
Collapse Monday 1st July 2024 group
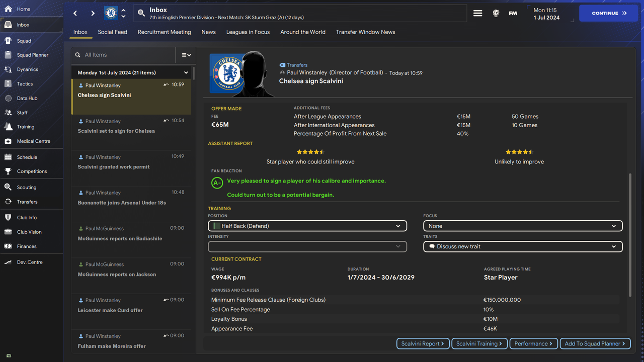[186, 73]
